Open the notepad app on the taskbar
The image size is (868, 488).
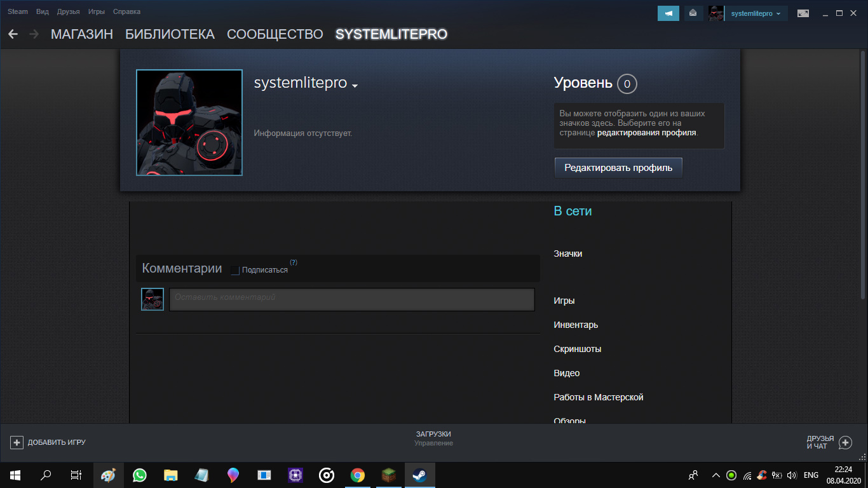tap(202, 475)
